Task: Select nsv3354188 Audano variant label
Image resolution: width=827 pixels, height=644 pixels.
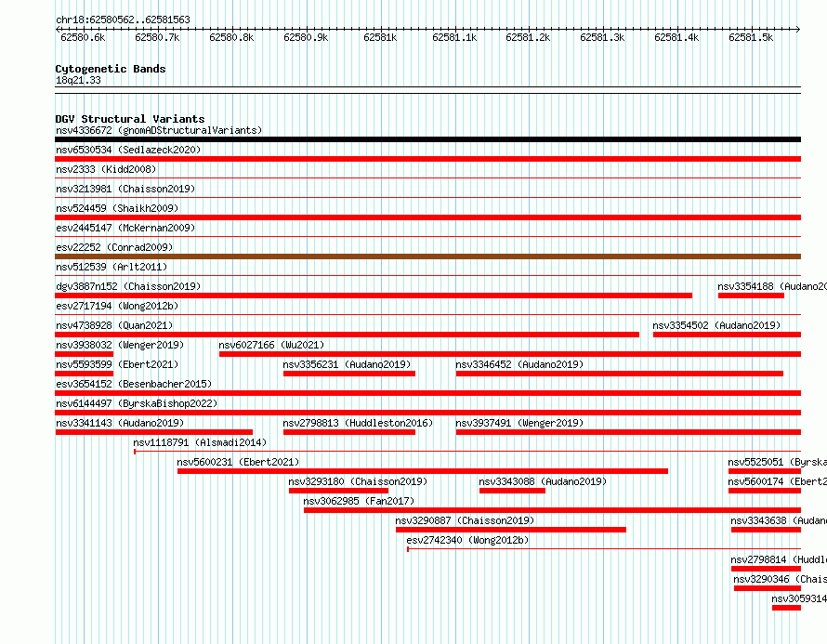Action: pyautogui.click(x=772, y=286)
